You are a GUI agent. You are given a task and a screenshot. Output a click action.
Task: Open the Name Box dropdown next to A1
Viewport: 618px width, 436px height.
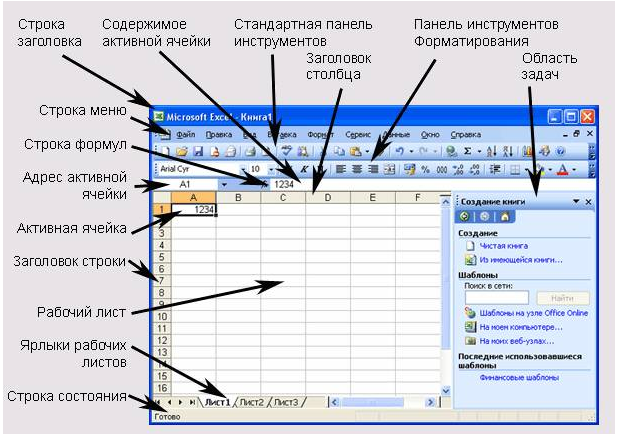click(x=224, y=184)
